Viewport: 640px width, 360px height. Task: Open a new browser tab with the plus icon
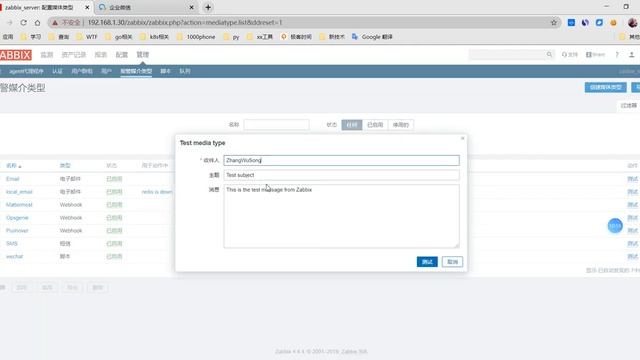(x=208, y=7)
